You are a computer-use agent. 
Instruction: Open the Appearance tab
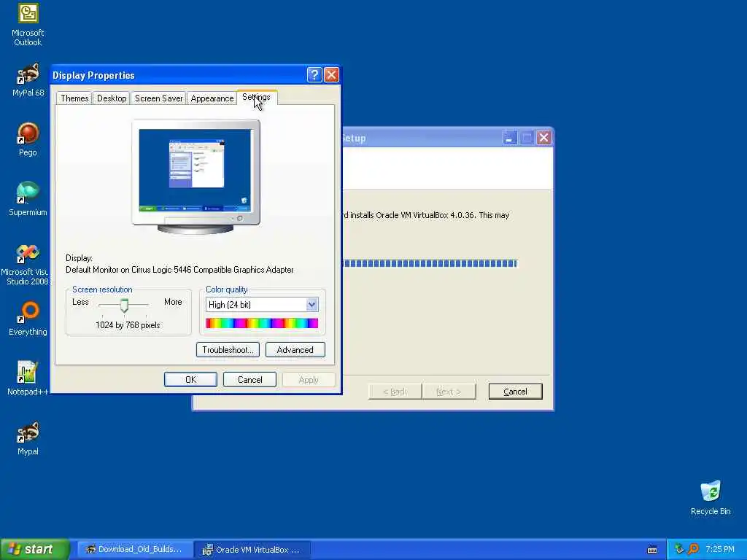click(x=212, y=98)
